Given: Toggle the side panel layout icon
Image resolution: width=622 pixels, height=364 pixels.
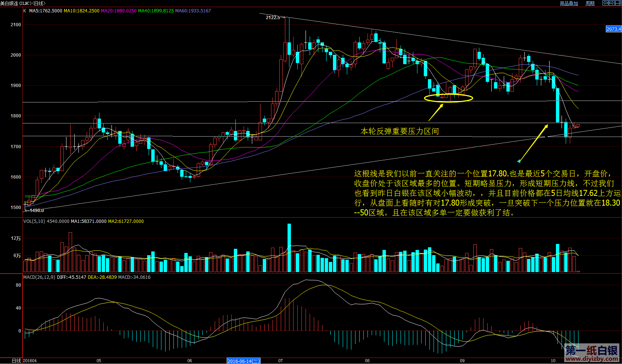Looking at the screenshot, I should point(618,3).
